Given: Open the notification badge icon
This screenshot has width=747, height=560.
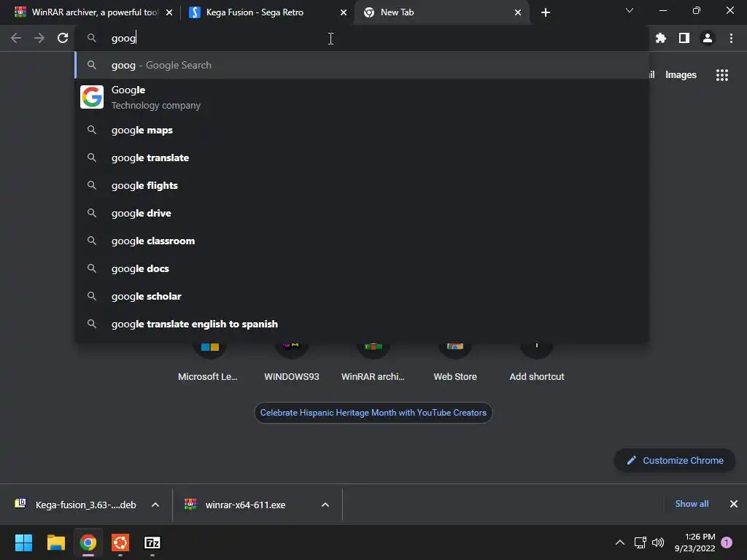Looking at the screenshot, I should (x=727, y=542).
